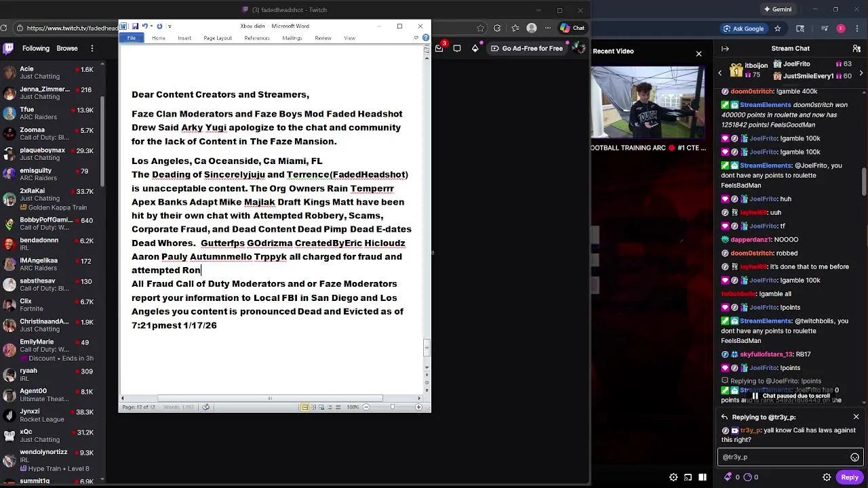Click the Word zoom in plus button
This screenshot has width=868, height=488.
[418, 407]
